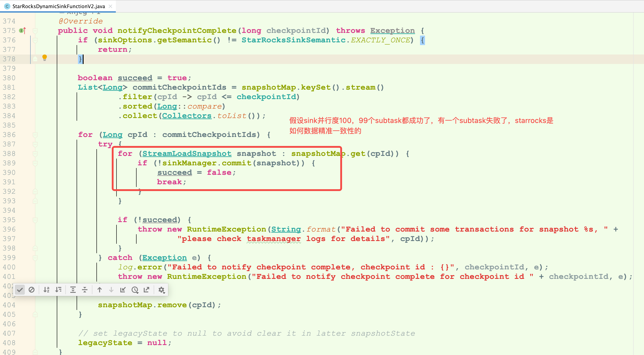Click the import arrow icon in floating toolbar
This screenshot has width=644, height=355.
123,290
